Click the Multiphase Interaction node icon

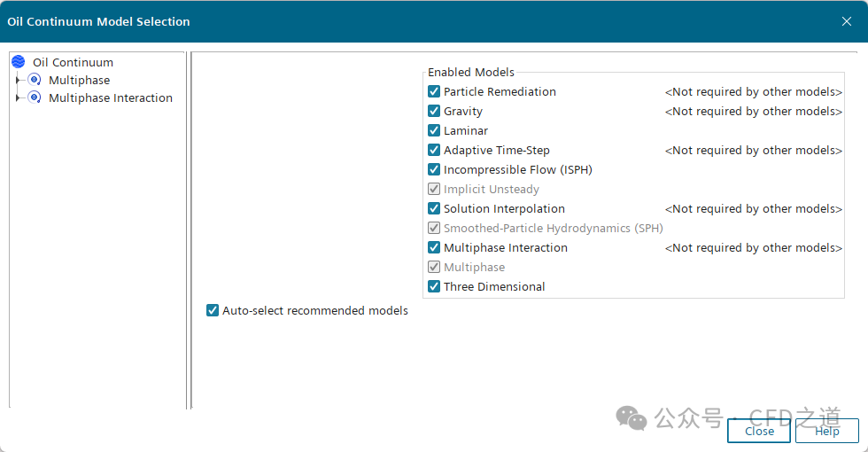coord(35,97)
